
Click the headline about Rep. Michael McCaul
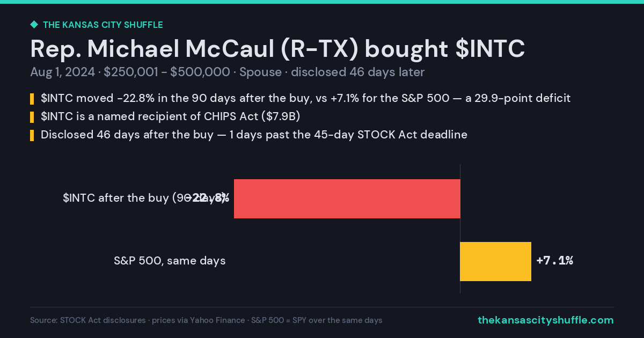(277, 49)
